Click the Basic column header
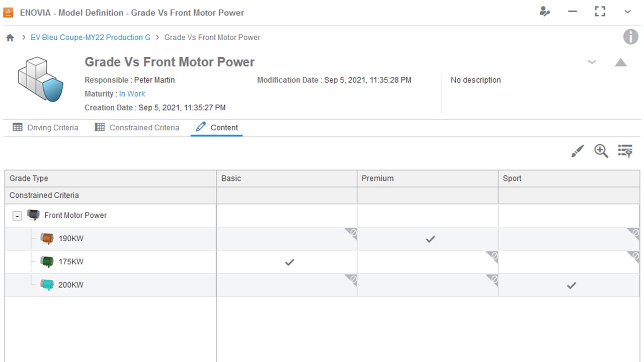This screenshot has width=644, height=362. (287, 178)
